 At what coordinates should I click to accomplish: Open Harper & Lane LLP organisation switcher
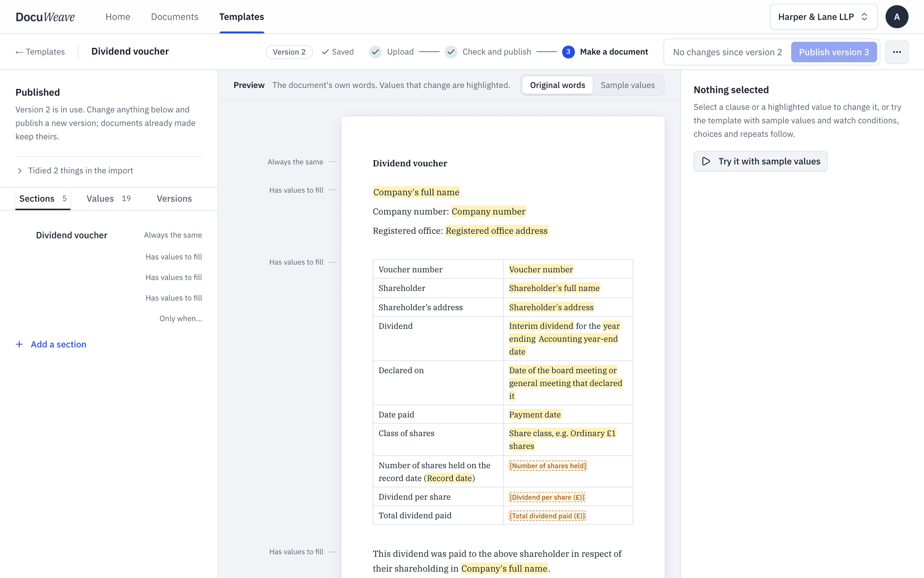click(x=824, y=17)
